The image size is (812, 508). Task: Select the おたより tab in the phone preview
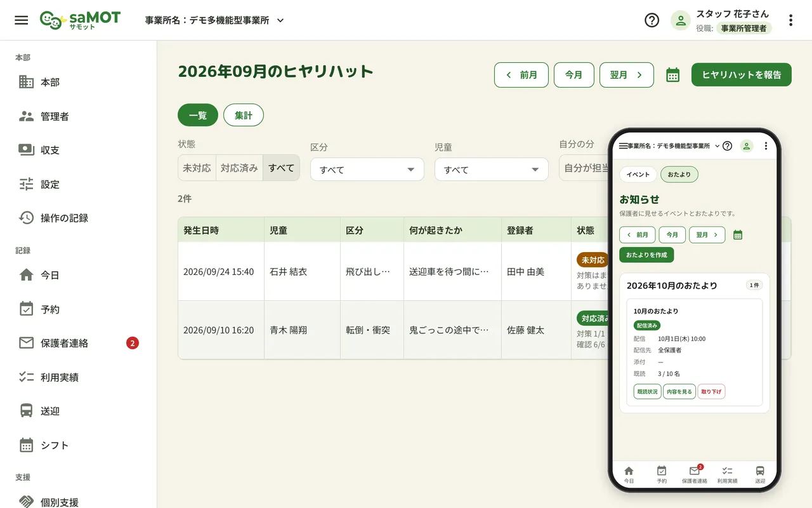point(679,175)
